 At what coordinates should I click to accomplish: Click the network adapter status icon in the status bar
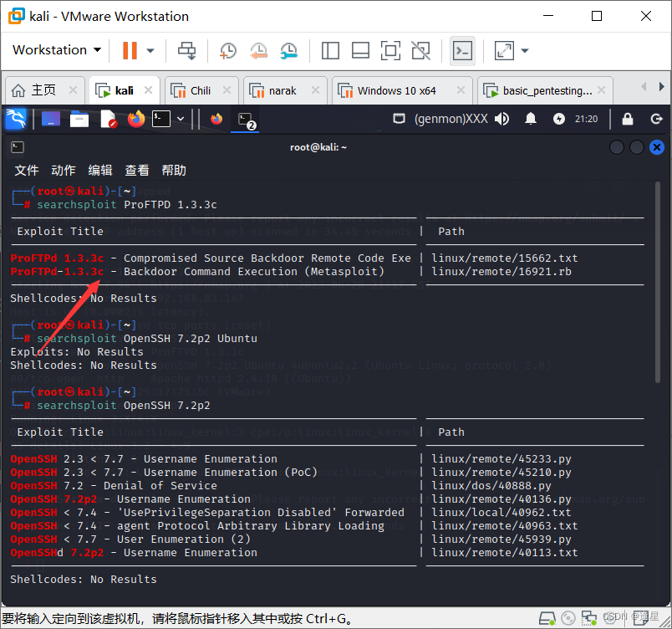click(589, 618)
